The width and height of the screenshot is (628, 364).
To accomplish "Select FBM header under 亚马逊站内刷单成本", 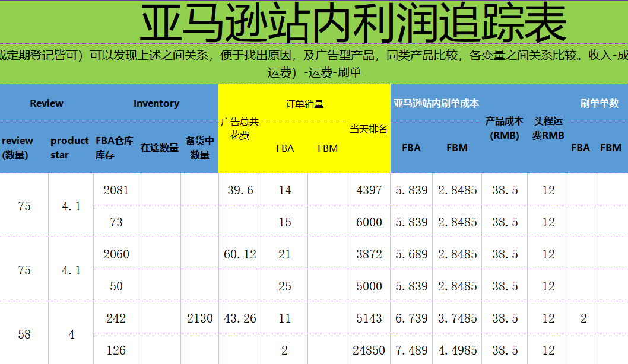I will click(457, 148).
